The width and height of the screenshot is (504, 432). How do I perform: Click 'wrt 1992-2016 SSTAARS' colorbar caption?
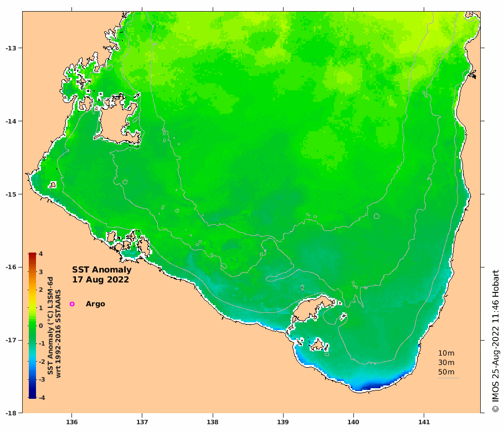(58, 334)
